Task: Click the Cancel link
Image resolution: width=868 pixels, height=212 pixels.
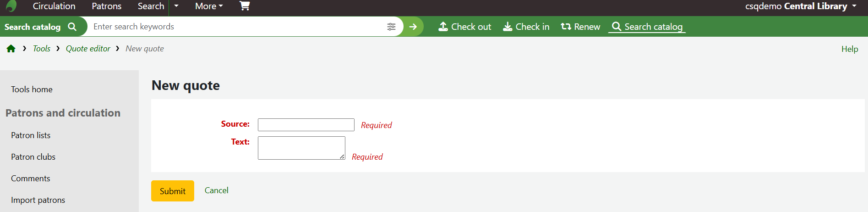Action: click(x=216, y=190)
